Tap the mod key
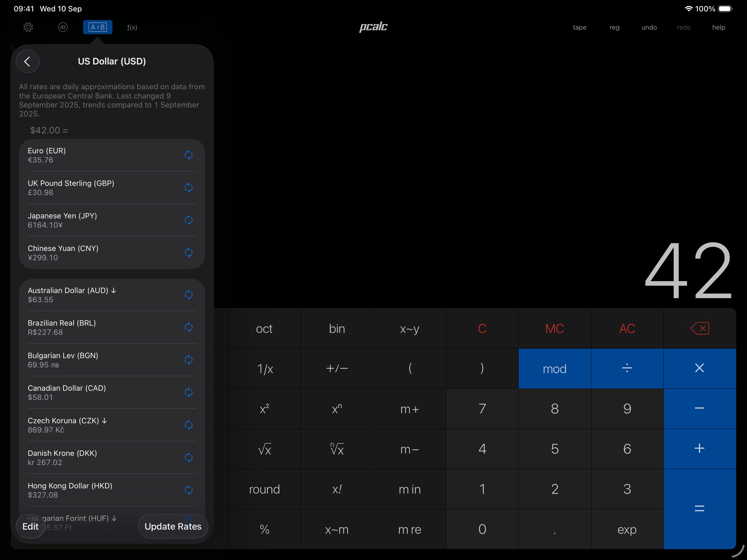The height and width of the screenshot is (560, 747). click(555, 369)
